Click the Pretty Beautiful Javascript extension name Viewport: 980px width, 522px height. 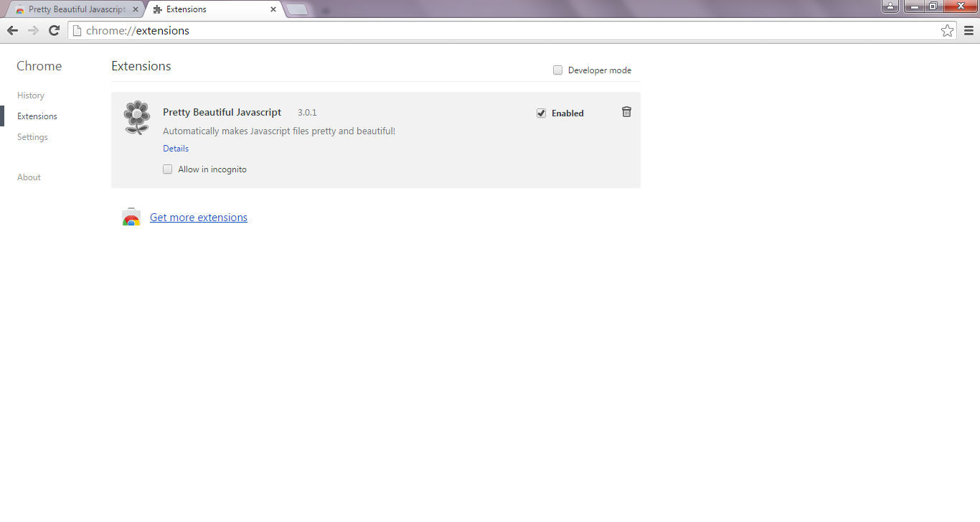point(222,112)
